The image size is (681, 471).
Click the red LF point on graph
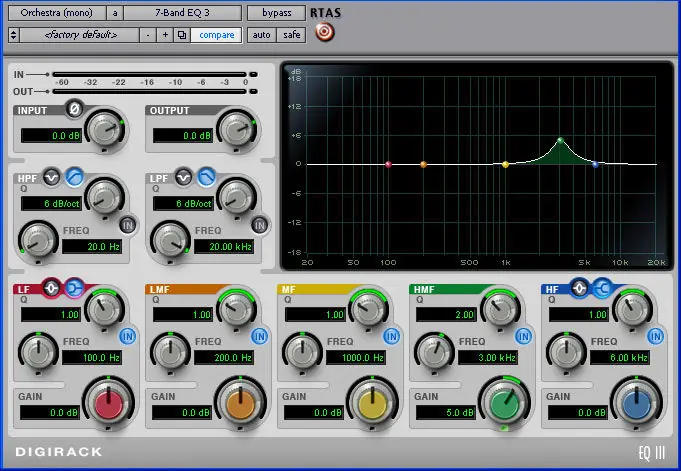(389, 164)
